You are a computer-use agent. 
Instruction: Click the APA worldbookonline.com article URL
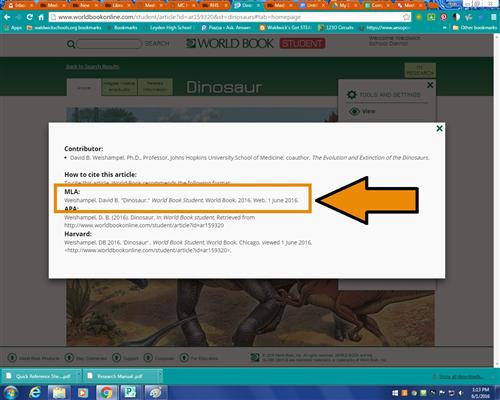[x=144, y=225]
